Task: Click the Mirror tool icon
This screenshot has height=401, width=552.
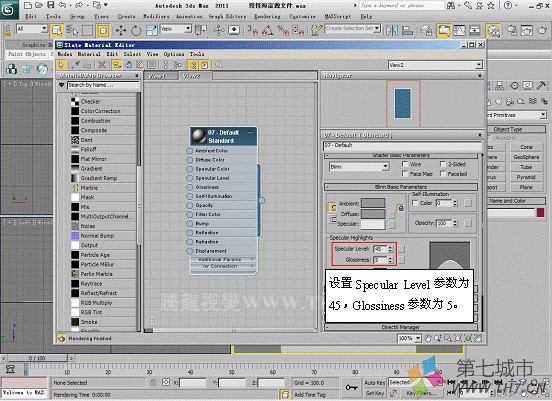Action: [392, 31]
